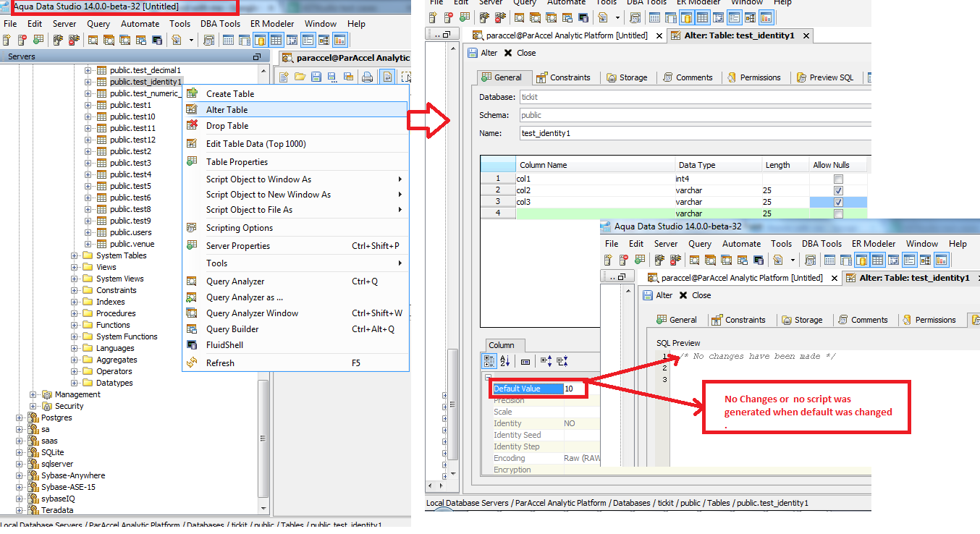
Task: Click Collapse all icon in Column properties toolbar
Action: (x=562, y=360)
